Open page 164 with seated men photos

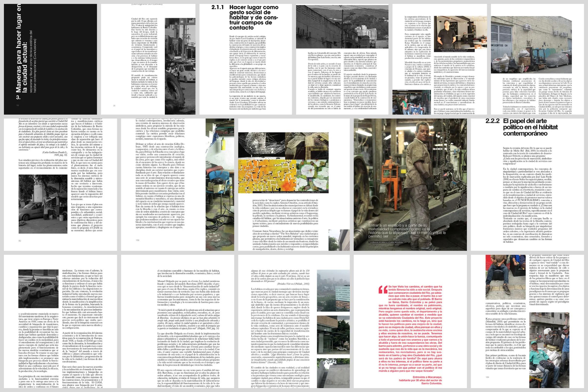pyautogui.click(x=527, y=321)
